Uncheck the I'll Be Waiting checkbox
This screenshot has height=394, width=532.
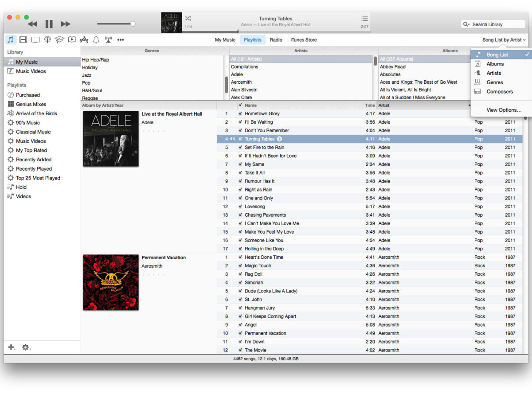pyautogui.click(x=240, y=122)
